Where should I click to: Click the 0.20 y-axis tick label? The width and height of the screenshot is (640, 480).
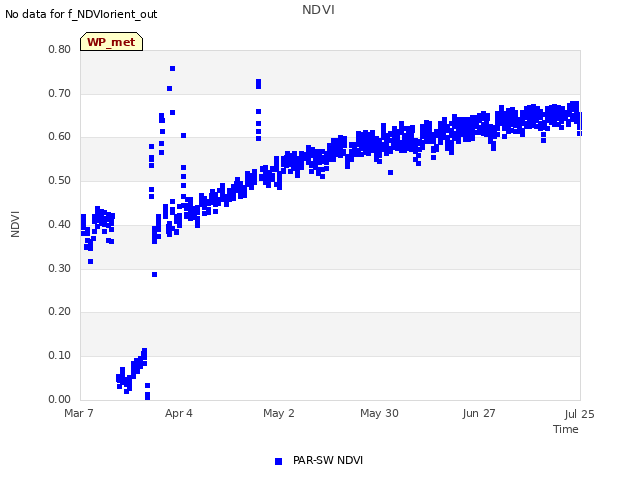point(60,311)
